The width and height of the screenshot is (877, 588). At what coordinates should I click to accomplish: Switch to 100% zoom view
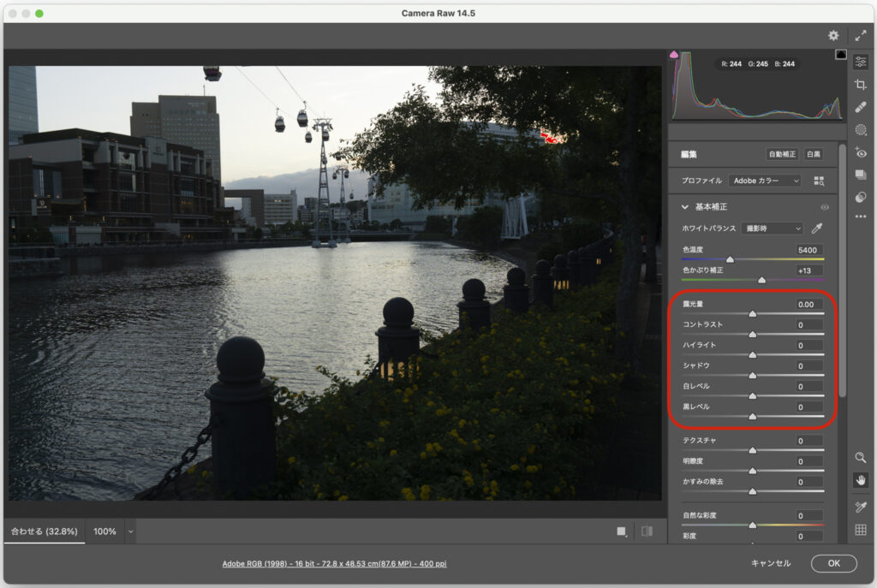click(x=104, y=532)
